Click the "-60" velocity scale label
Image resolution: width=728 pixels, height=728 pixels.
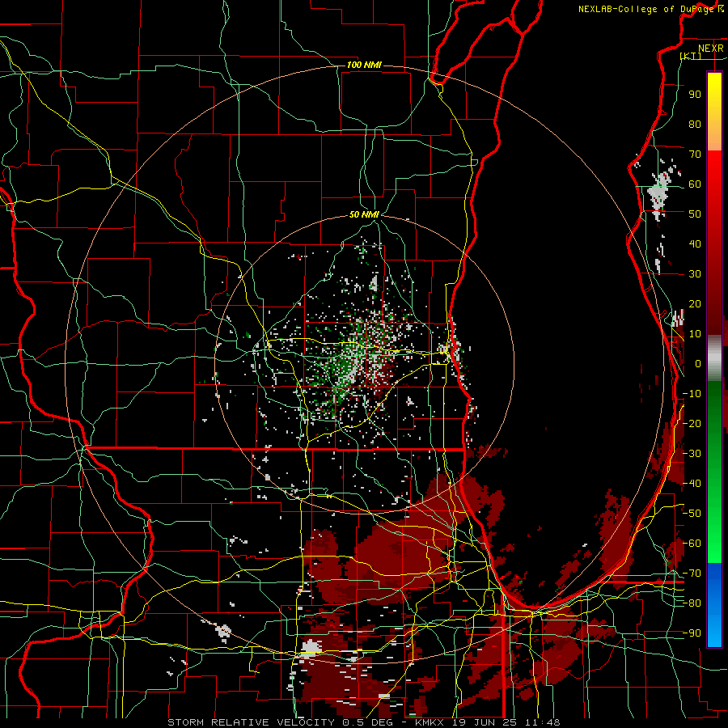(x=692, y=544)
